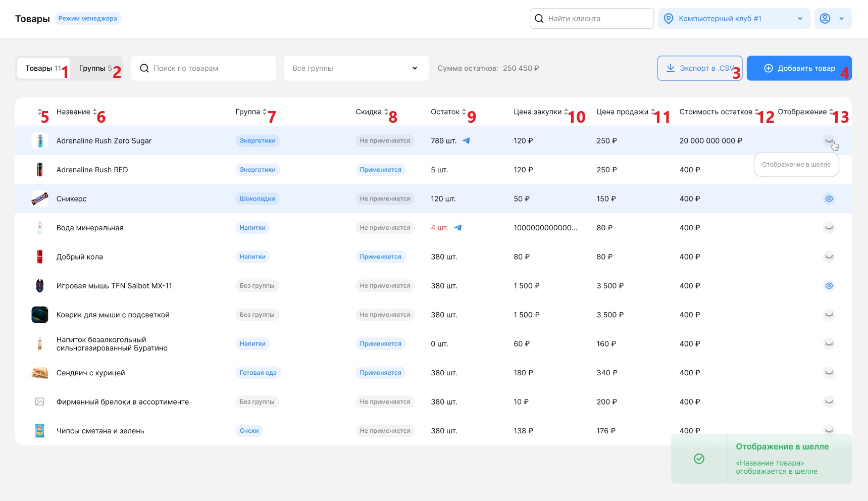
Task: Show Коврик для мыши in shell
Action: pos(829,315)
